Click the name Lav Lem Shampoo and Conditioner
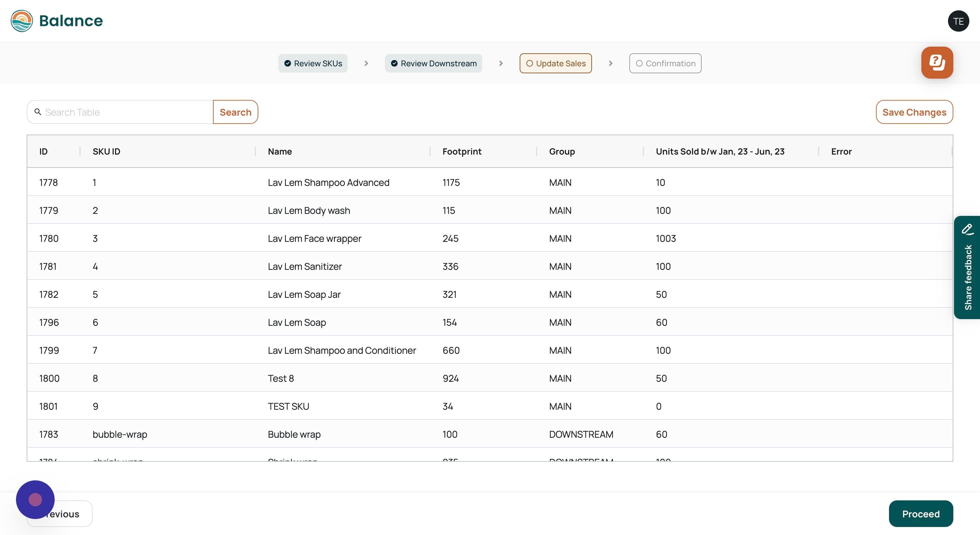Image resolution: width=980 pixels, height=535 pixels. (342, 350)
